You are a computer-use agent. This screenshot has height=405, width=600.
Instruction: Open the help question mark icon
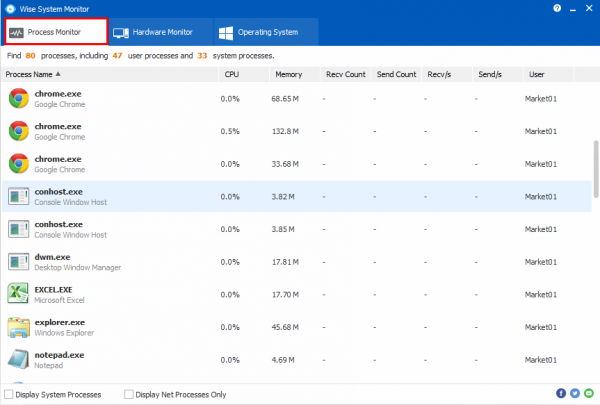coord(556,7)
